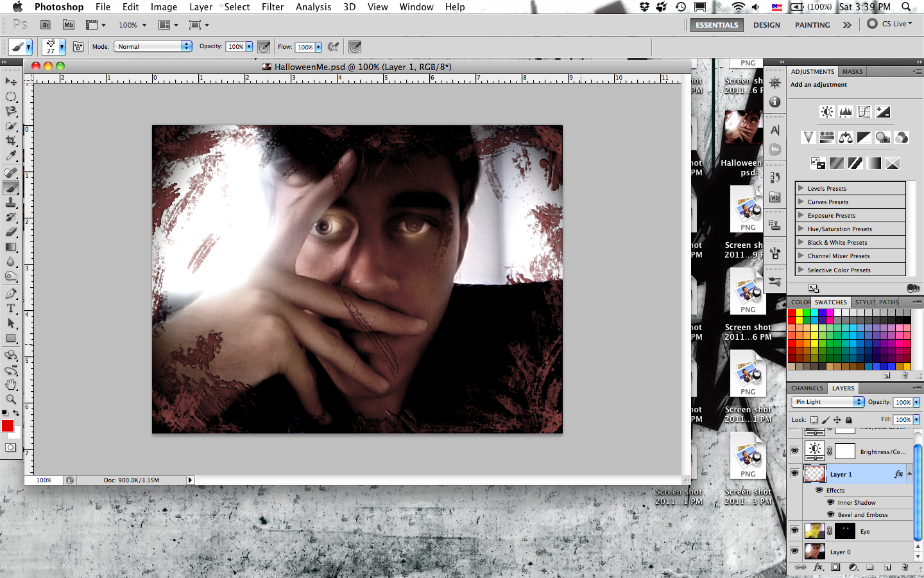Select the Zoom tool
The width and height of the screenshot is (924, 578).
(x=11, y=399)
